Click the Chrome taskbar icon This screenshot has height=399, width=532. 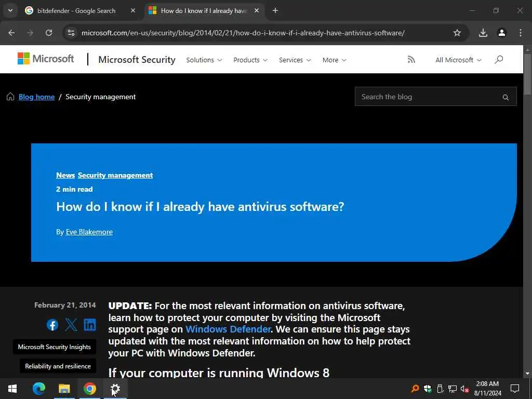click(89, 389)
